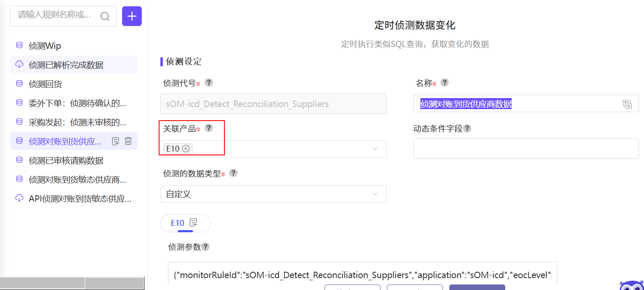
Task: Click translate icon in 名称 field
Action: tap(627, 104)
